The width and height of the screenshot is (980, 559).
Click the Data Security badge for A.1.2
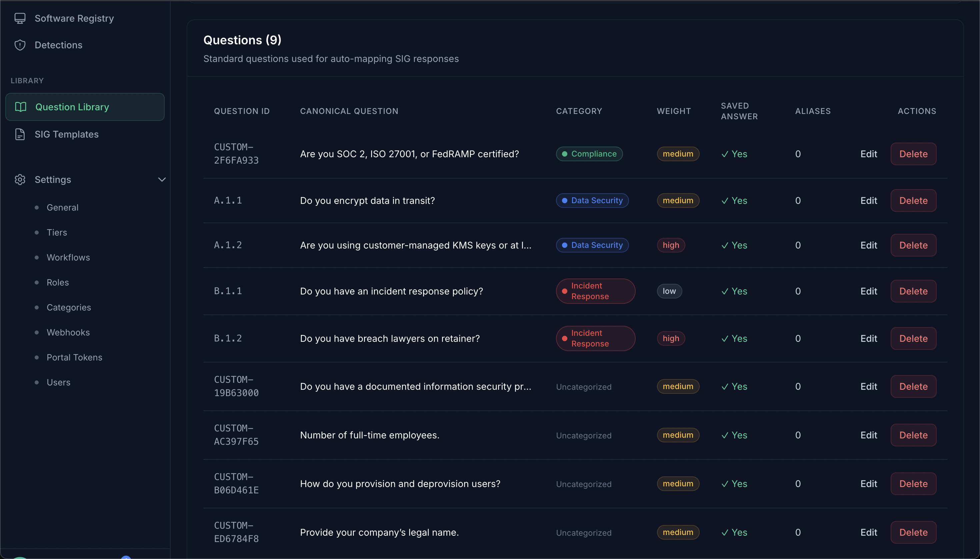pyautogui.click(x=592, y=245)
